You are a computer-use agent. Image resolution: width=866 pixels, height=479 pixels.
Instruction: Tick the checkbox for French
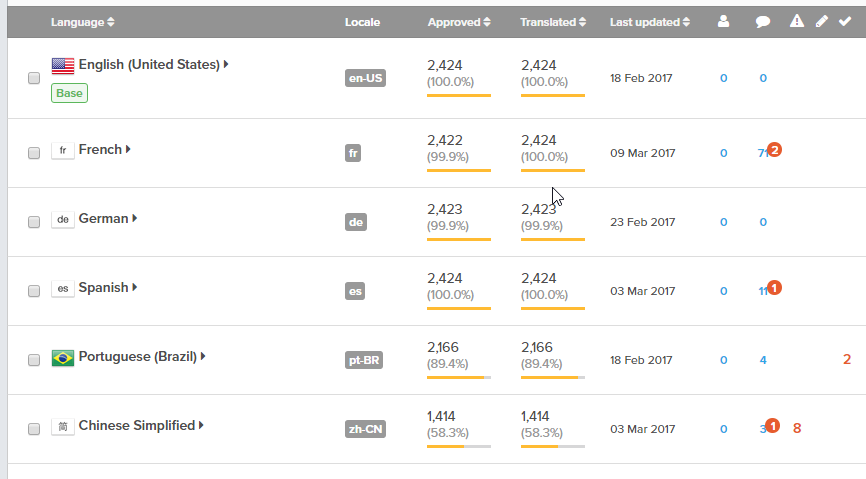click(34, 153)
